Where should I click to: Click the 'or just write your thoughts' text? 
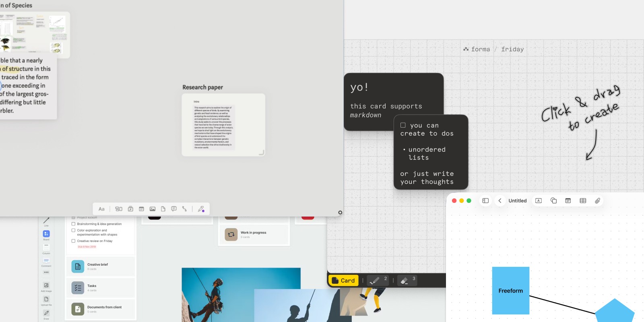coord(427,178)
